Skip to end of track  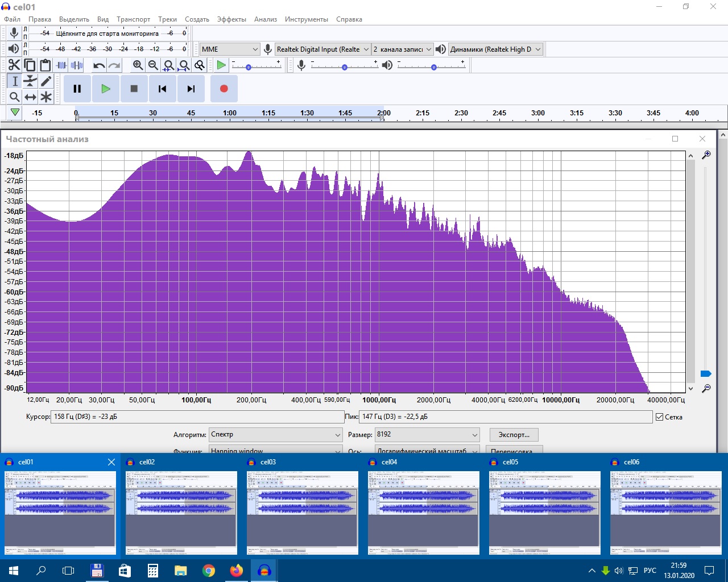click(191, 89)
